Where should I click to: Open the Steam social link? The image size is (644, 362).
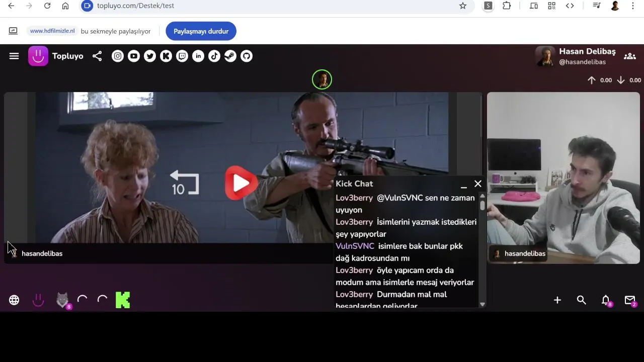point(230,56)
